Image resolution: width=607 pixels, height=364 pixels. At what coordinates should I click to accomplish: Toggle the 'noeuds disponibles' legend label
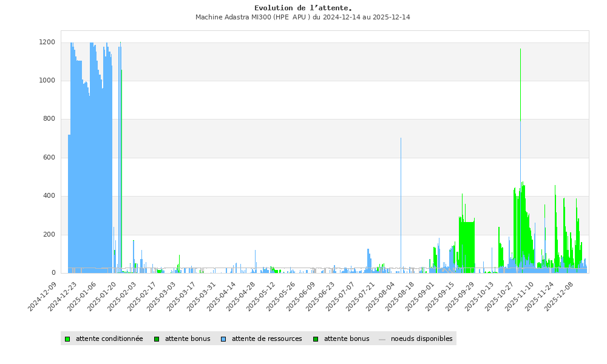421,339
